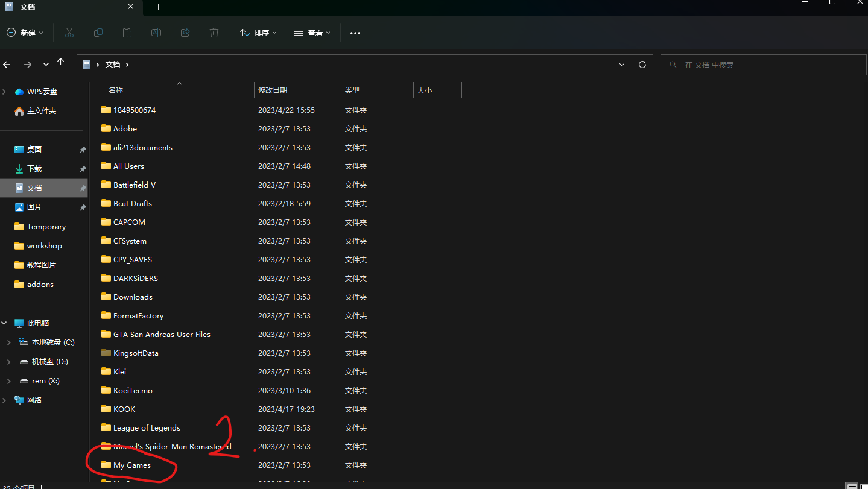
Task: Switch to details view icon at bottom right
Action: pyautogui.click(x=851, y=486)
